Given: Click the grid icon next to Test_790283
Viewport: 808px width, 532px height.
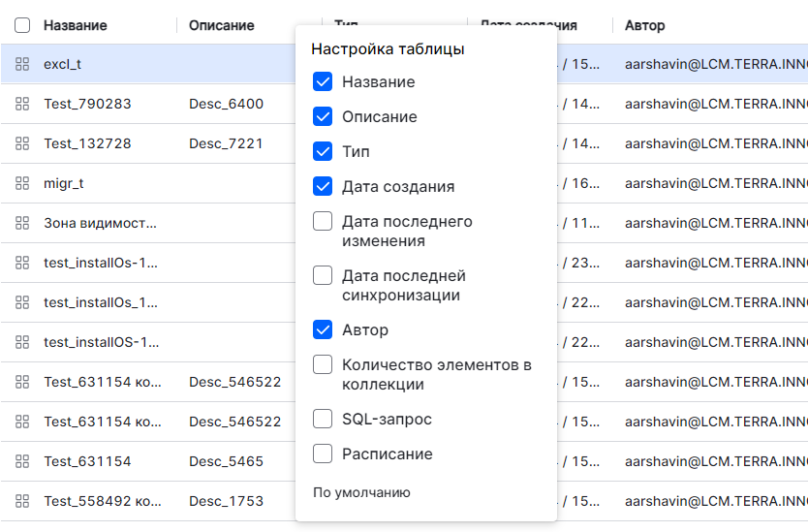Looking at the screenshot, I should pos(22,104).
